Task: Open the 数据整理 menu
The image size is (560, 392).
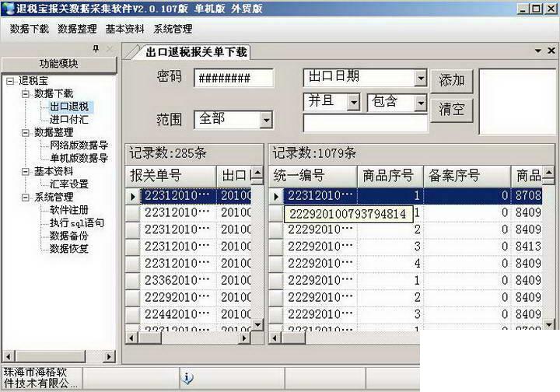Action: 77,29
